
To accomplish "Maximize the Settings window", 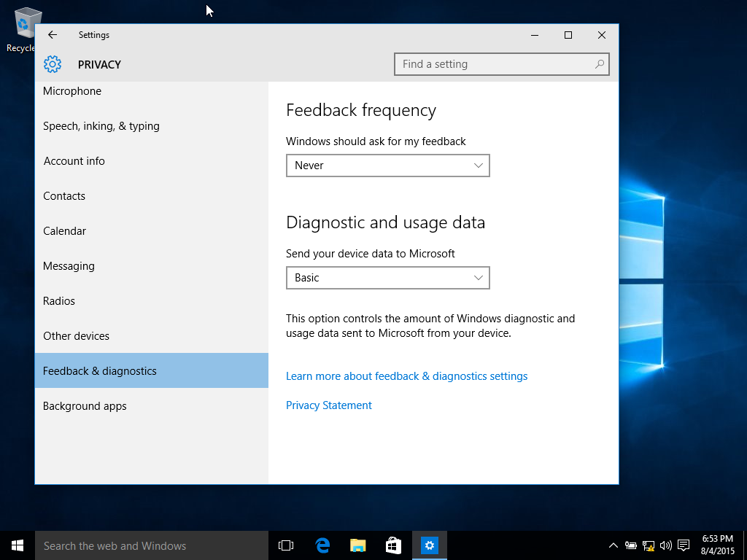I will click(x=568, y=35).
